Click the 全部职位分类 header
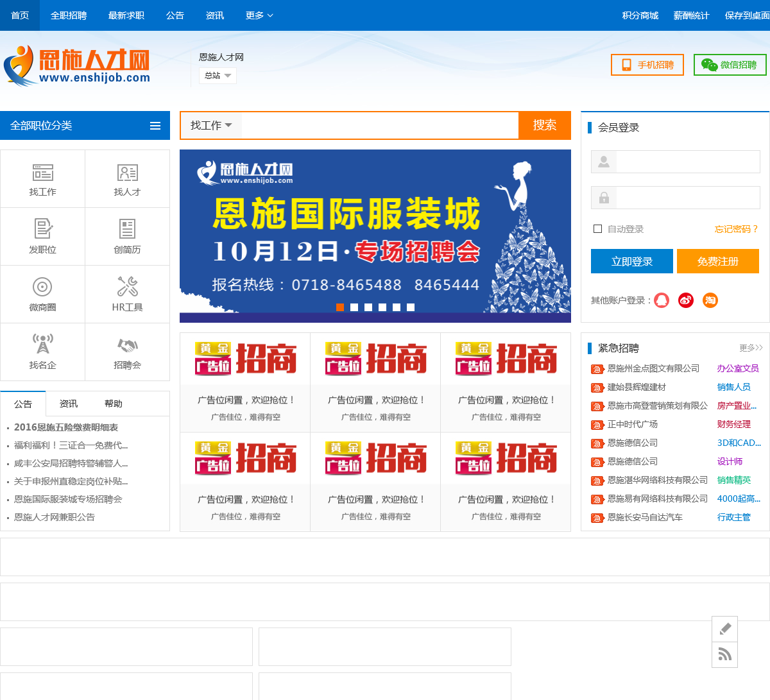This screenshot has height=700, width=770. [85, 125]
